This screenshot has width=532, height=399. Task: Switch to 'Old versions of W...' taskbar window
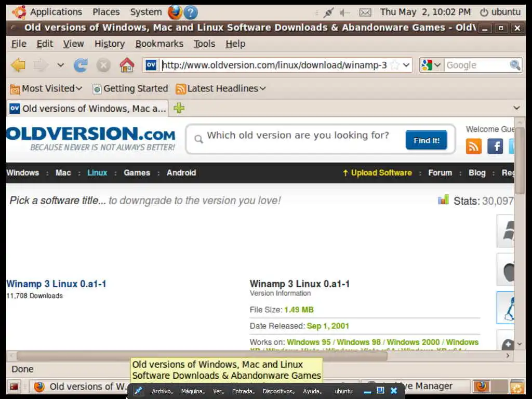[x=81, y=387]
